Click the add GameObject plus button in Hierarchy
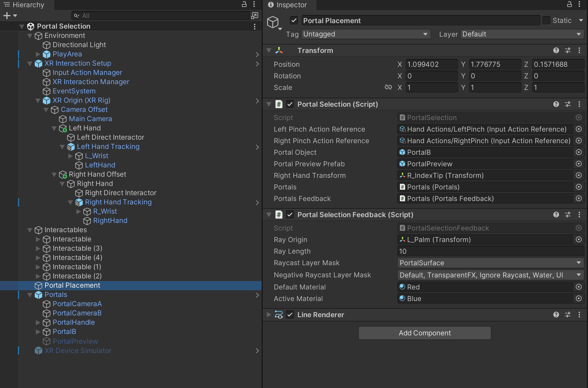Screen dimensions: 588x388 [x=7, y=16]
